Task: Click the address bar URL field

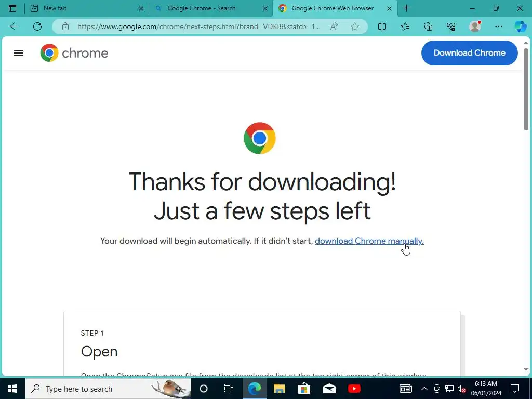Action: (199, 26)
